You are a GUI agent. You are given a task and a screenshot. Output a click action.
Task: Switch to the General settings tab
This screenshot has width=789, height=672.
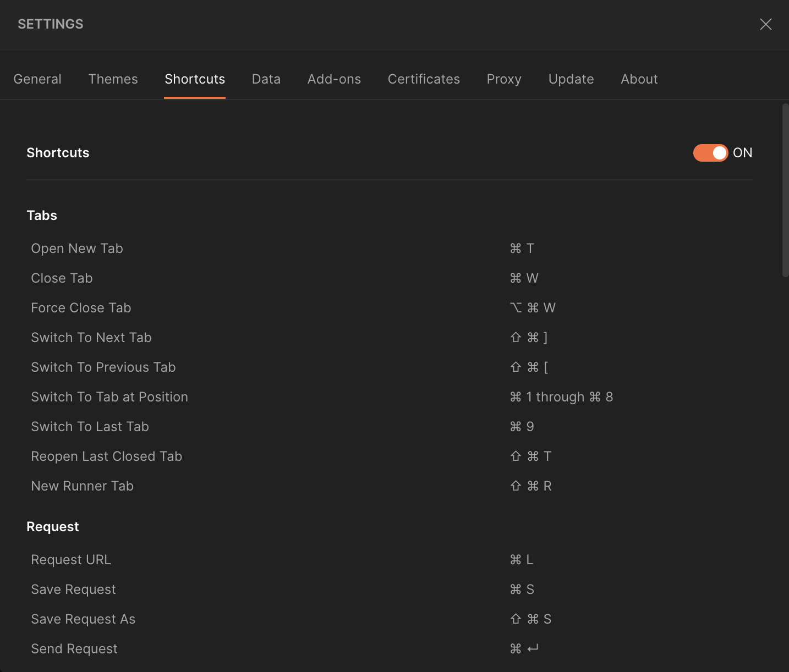[x=37, y=79]
